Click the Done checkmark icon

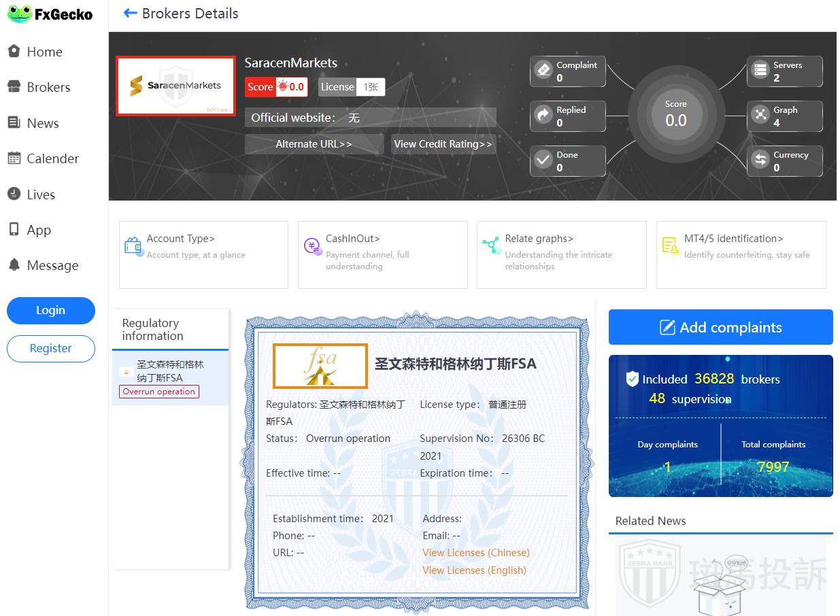pos(543,160)
